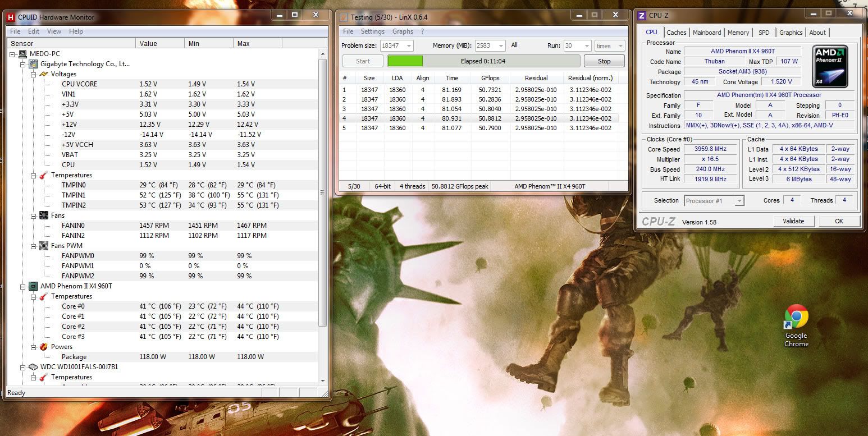Screen dimensions: 868x436
Task: Open Help menu in Hardware Monitor
Action: [x=76, y=31]
